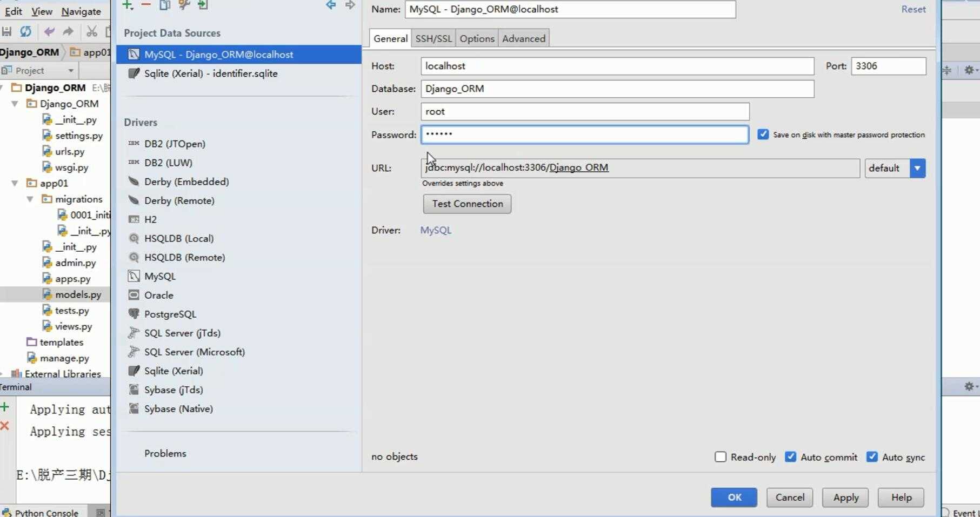Click the Synchronize icon in PyCharm toolbar
This screenshot has width=980, height=517.
[x=25, y=31]
